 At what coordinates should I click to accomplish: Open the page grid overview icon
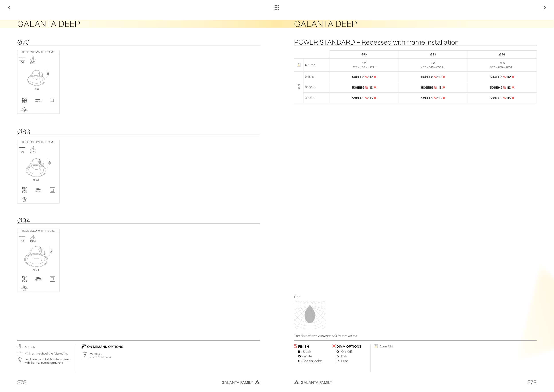(277, 8)
